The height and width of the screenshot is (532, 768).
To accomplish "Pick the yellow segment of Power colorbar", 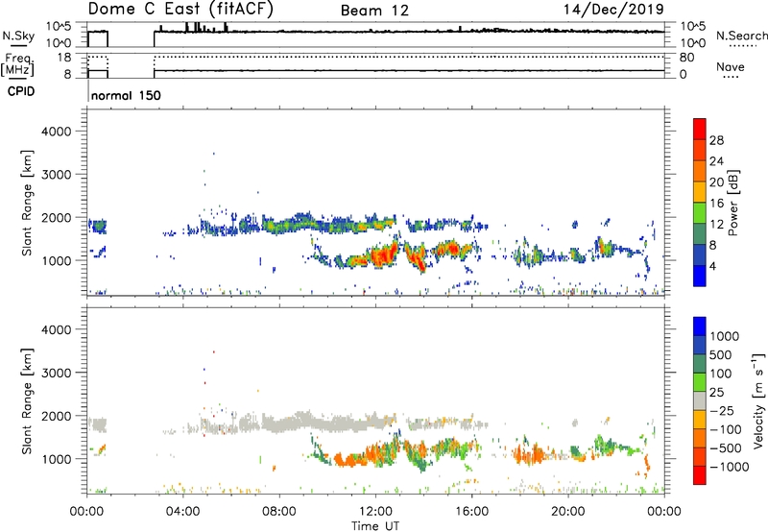I will pos(700,192).
